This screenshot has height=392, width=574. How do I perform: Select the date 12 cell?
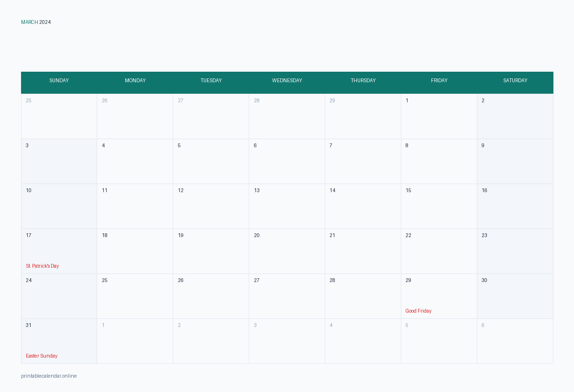pos(211,207)
